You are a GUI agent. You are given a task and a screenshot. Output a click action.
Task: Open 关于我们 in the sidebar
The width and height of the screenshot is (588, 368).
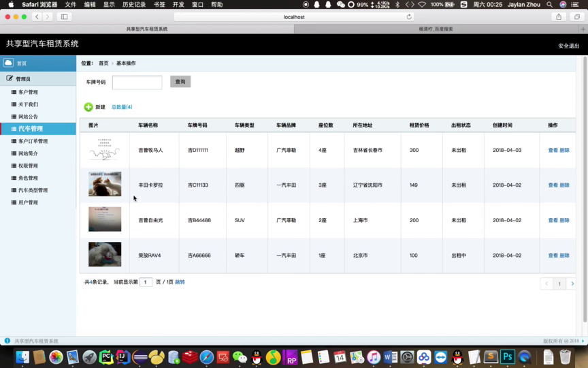point(28,104)
